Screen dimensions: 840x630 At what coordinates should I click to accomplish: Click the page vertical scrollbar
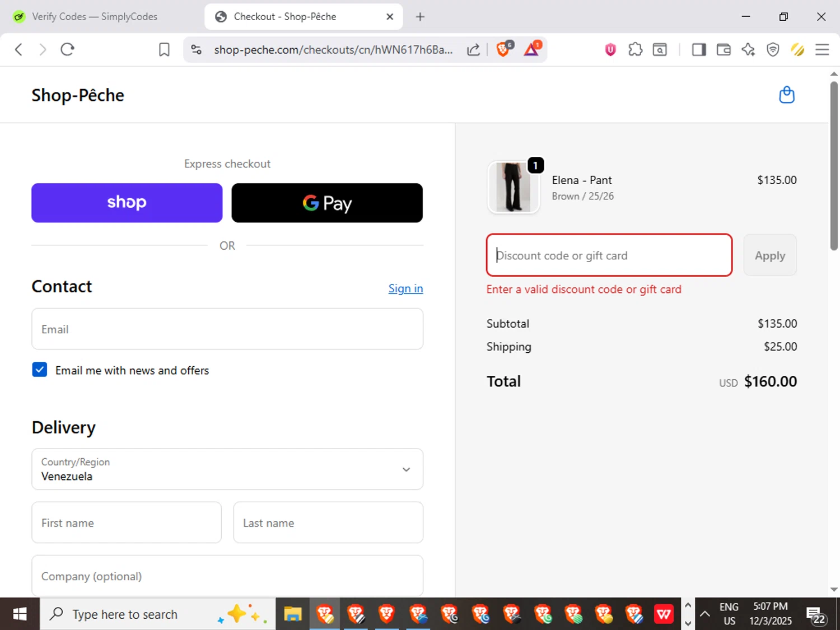click(834, 166)
